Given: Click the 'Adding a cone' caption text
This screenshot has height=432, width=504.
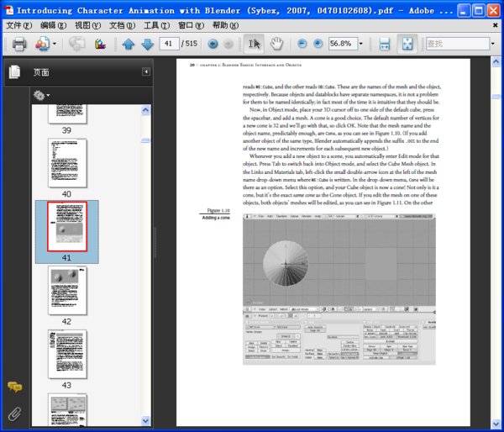Looking at the screenshot, I should click(x=216, y=218).
